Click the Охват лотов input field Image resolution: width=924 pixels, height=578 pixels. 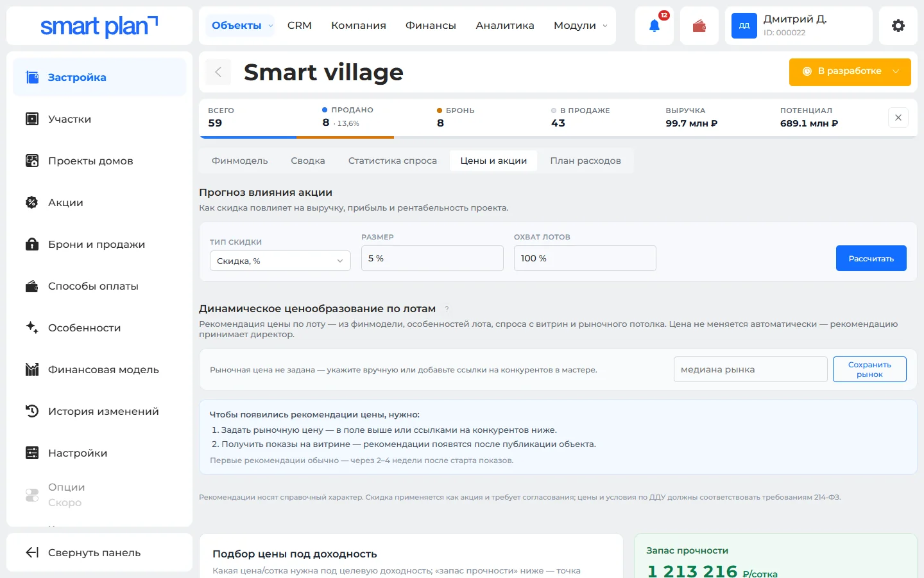[x=585, y=258]
